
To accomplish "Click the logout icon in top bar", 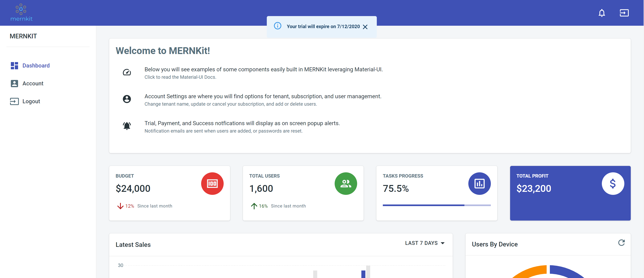I will point(624,13).
